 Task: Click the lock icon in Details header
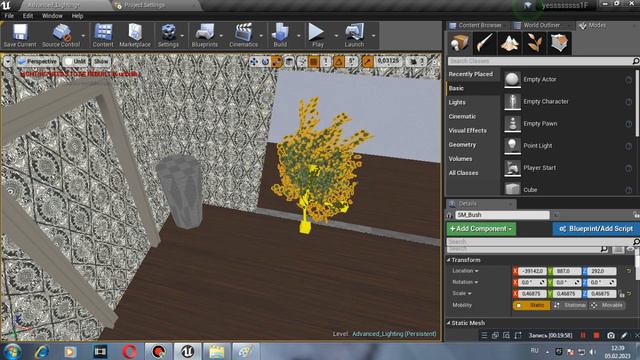(636, 214)
